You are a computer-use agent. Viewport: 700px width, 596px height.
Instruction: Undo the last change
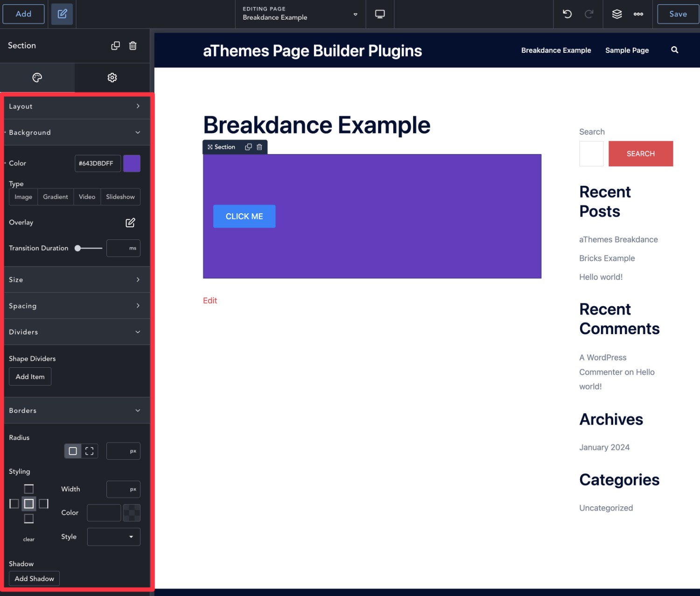(567, 14)
